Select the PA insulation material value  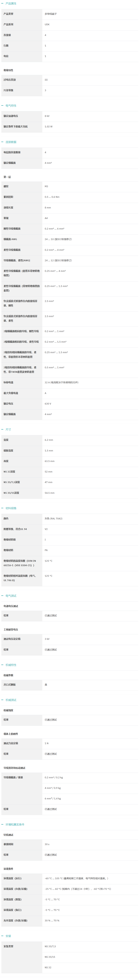[46, 550]
